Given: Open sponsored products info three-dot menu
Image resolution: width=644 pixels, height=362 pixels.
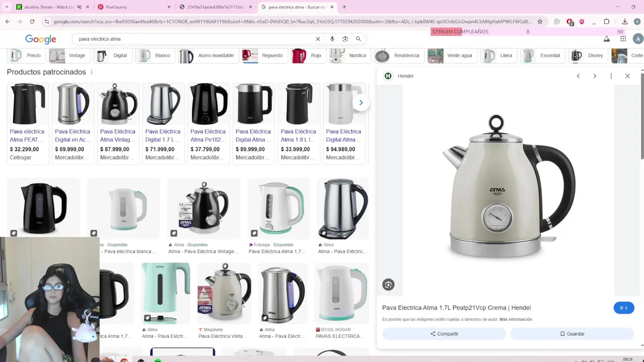Looking at the screenshot, I should coord(92,72).
